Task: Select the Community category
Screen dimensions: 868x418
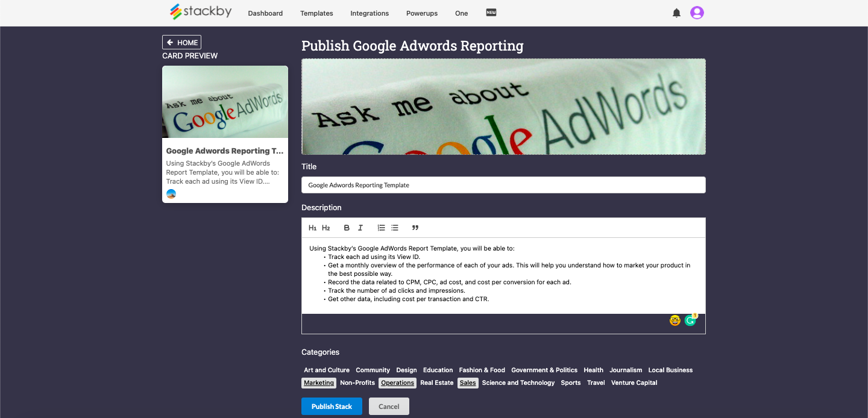Action: coord(373,370)
